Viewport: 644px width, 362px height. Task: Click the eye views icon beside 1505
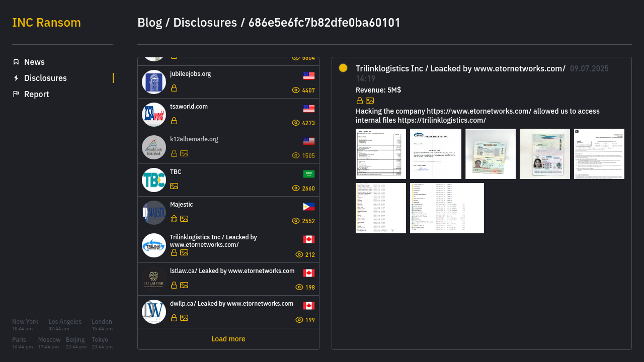pyautogui.click(x=296, y=156)
